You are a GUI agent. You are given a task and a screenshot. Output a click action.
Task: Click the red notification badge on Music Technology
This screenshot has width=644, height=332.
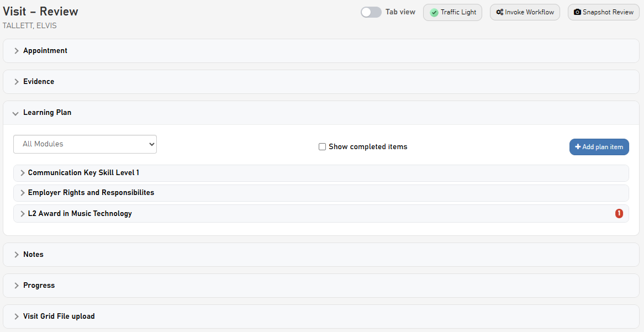point(619,214)
